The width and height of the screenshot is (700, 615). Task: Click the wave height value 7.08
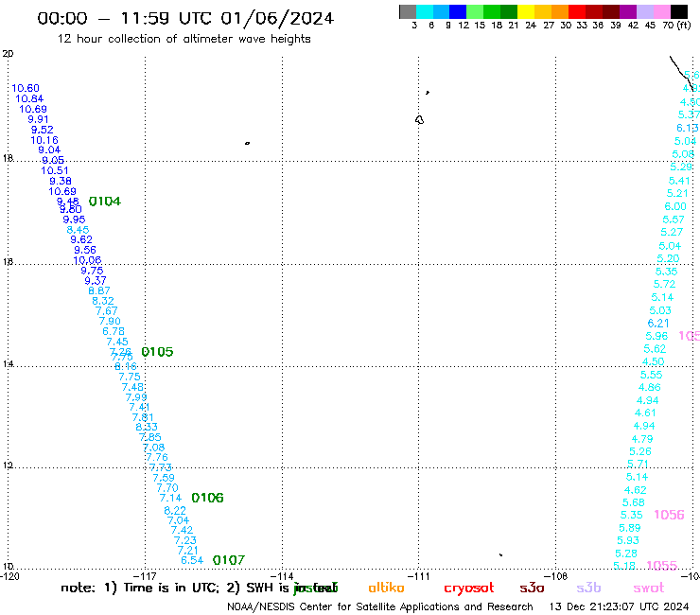click(x=153, y=448)
